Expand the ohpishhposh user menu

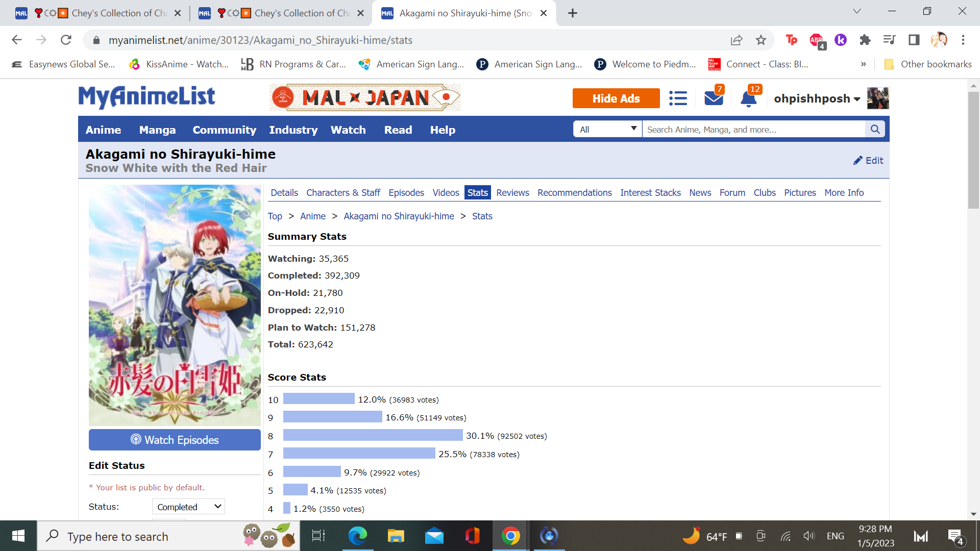click(817, 98)
